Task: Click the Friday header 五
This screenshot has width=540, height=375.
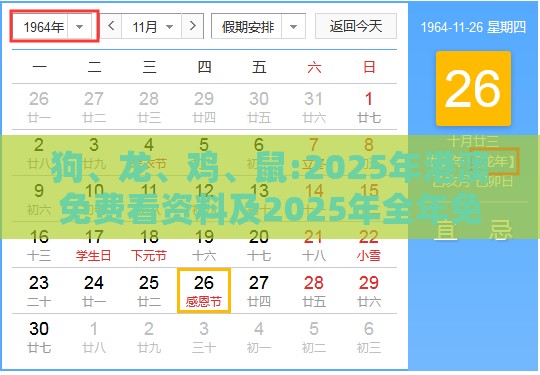Action: 259,66
